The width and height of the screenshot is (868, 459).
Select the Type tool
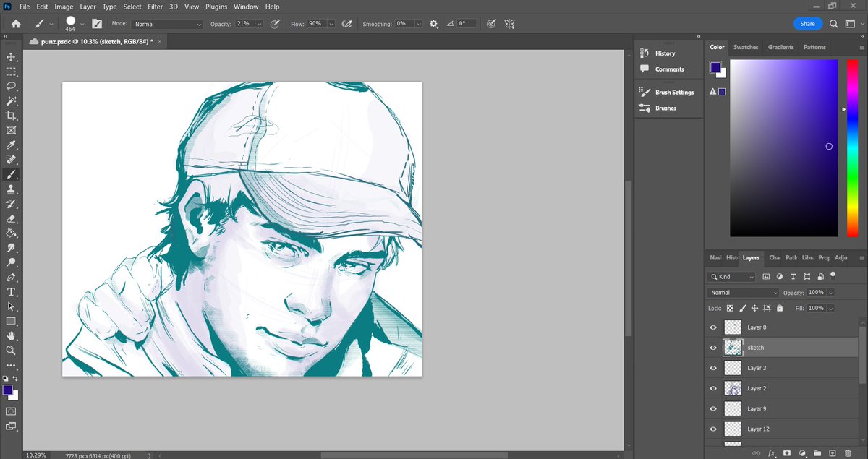[11, 292]
